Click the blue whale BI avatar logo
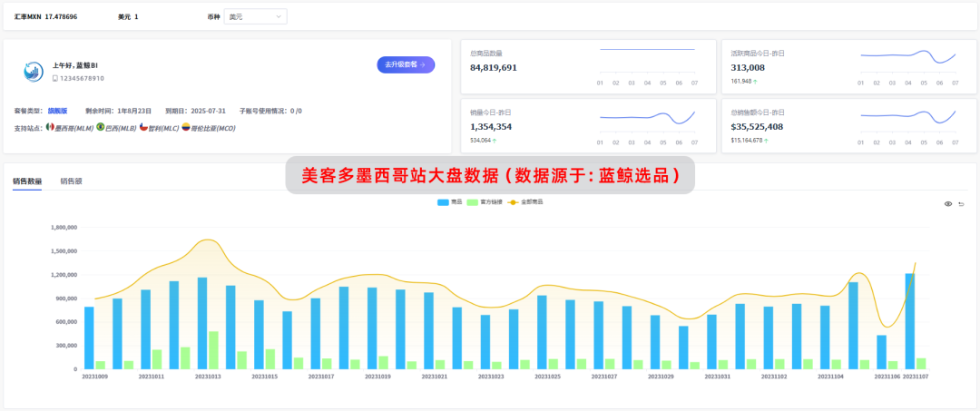This screenshot has width=980, height=411. coord(33,71)
